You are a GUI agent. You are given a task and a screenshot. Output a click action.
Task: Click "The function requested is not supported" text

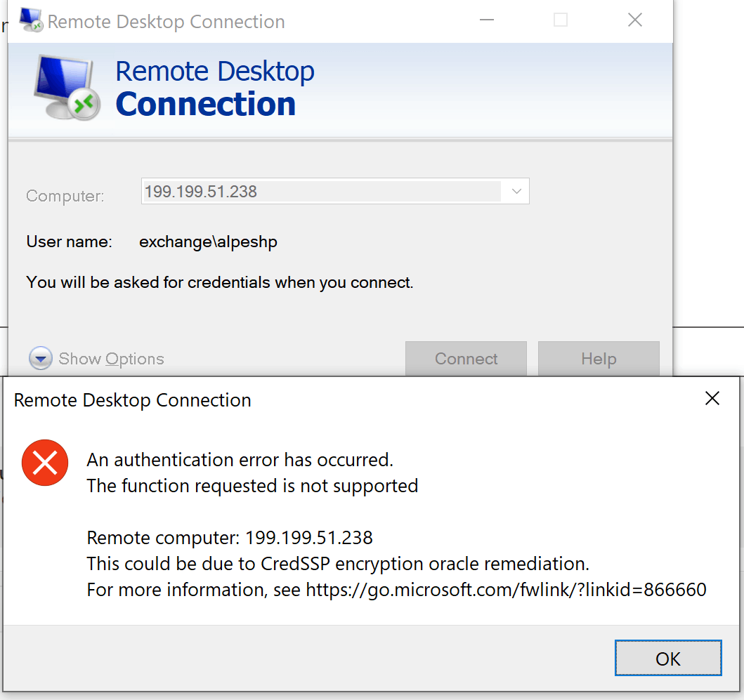pyautogui.click(x=252, y=486)
